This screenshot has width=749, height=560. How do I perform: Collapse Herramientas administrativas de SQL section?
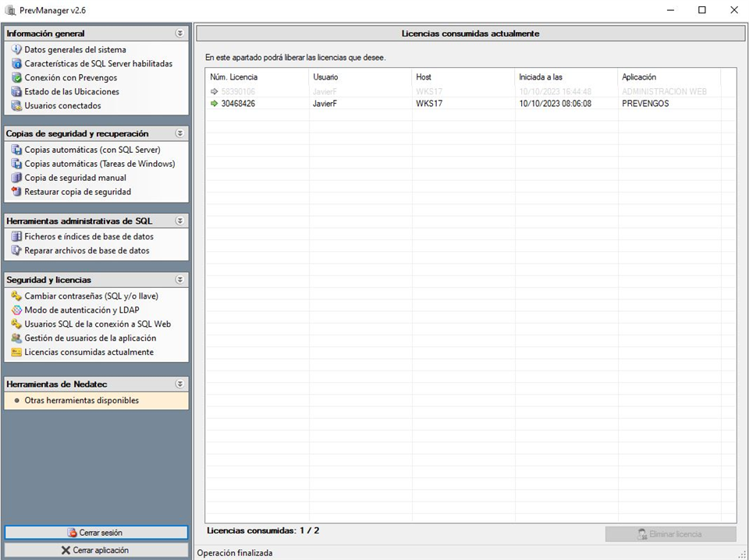(x=180, y=221)
